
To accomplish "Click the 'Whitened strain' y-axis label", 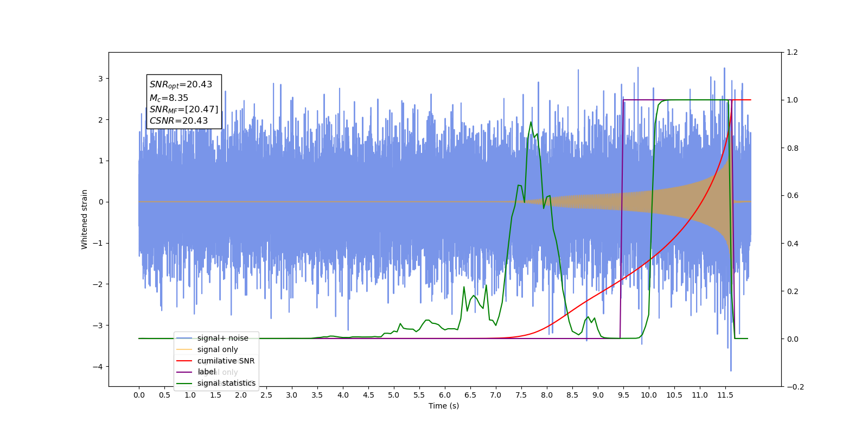I will [84, 219].
